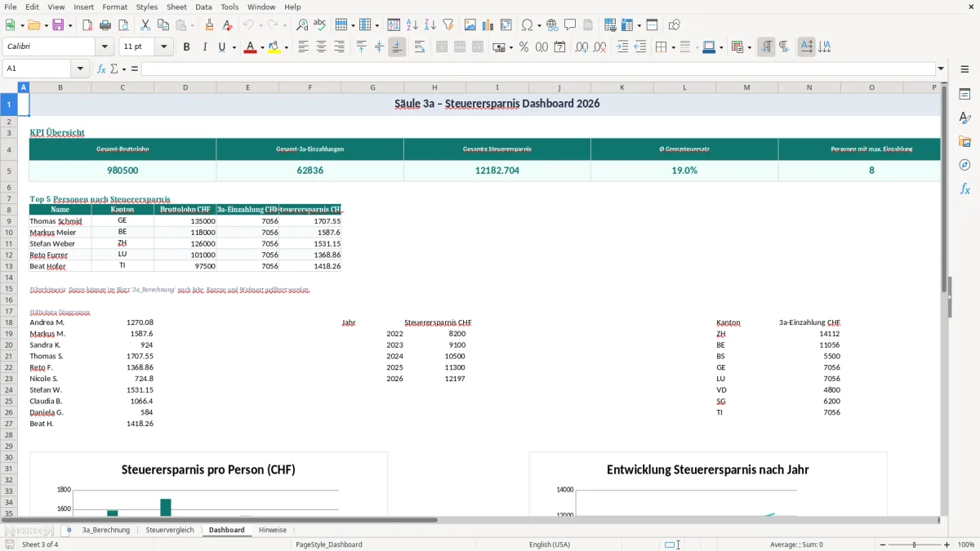Click Increase Indent icon
This screenshot has height=551, width=980.
tap(622, 47)
